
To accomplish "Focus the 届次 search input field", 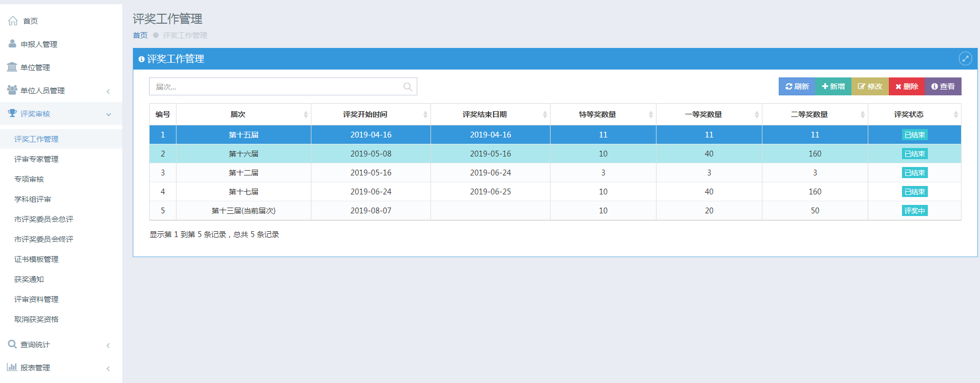I will click(x=283, y=86).
